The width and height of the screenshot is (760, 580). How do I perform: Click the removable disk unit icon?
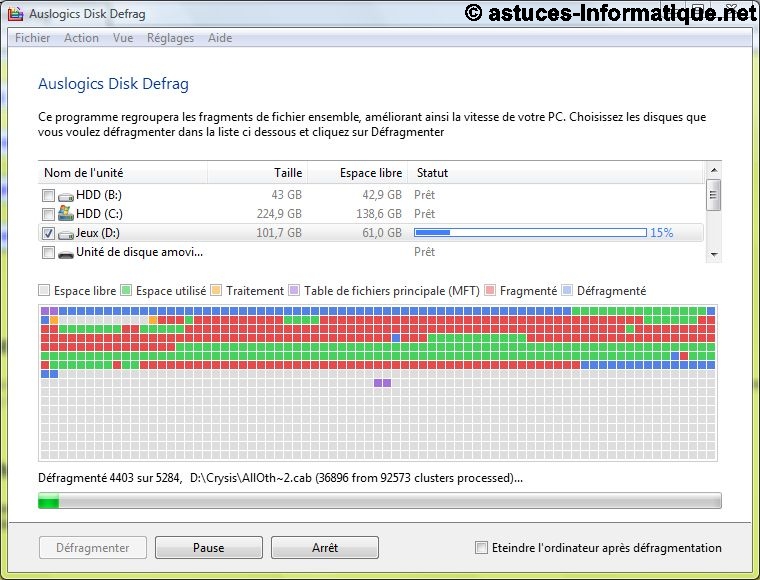point(66,253)
